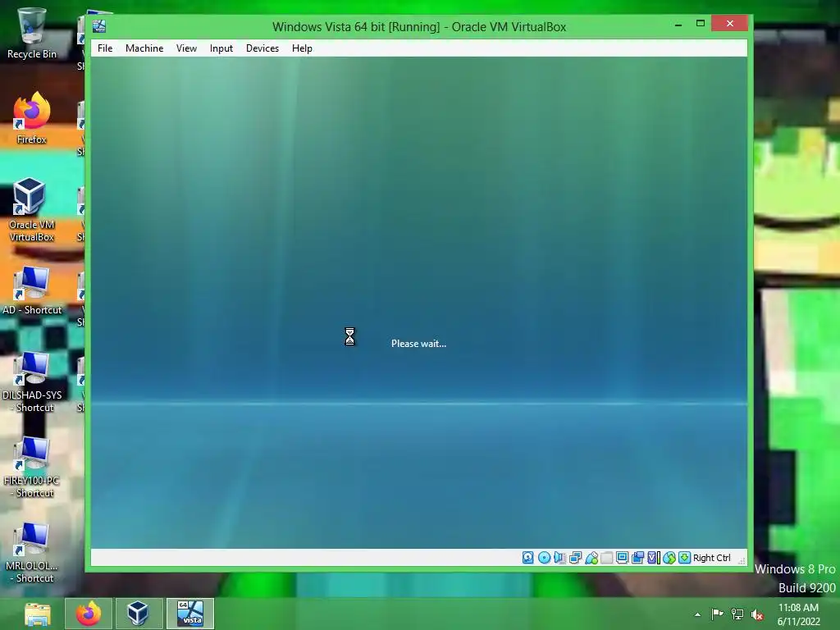Select the DILSHAD-SYS shortcut icon

32,382
